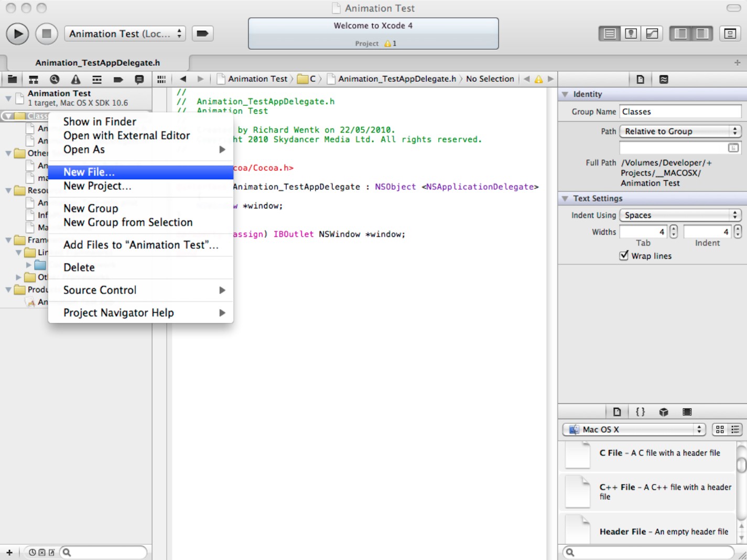
Task: Show the File Template library icon
Action: pyautogui.click(x=617, y=412)
